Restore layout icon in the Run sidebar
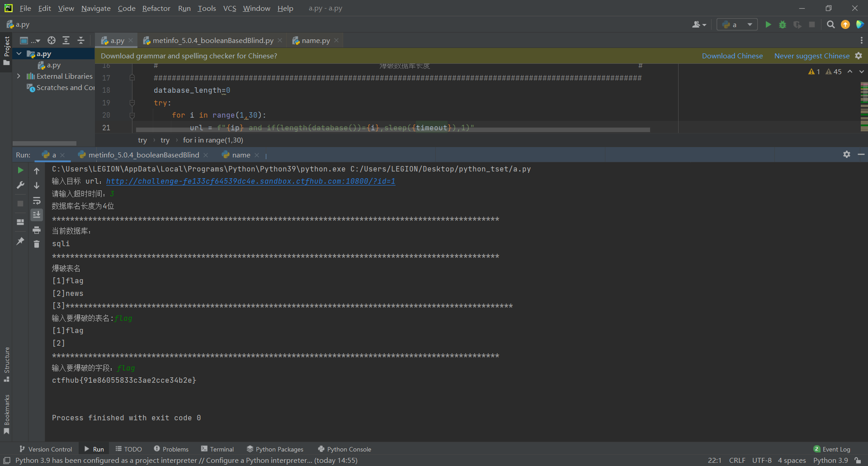868x466 pixels. (x=20, y=222)
